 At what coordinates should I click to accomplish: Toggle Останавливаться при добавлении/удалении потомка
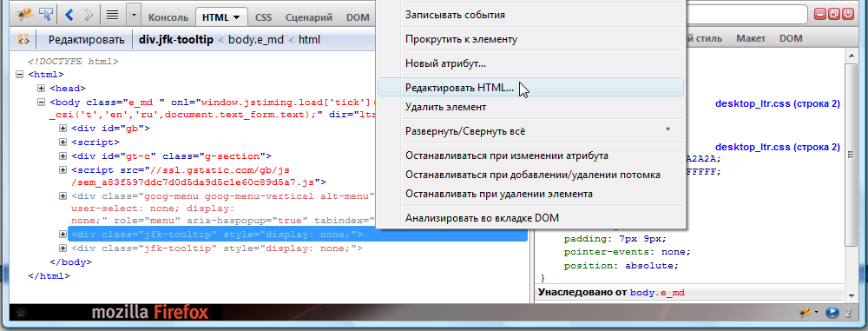coord(531,175)
